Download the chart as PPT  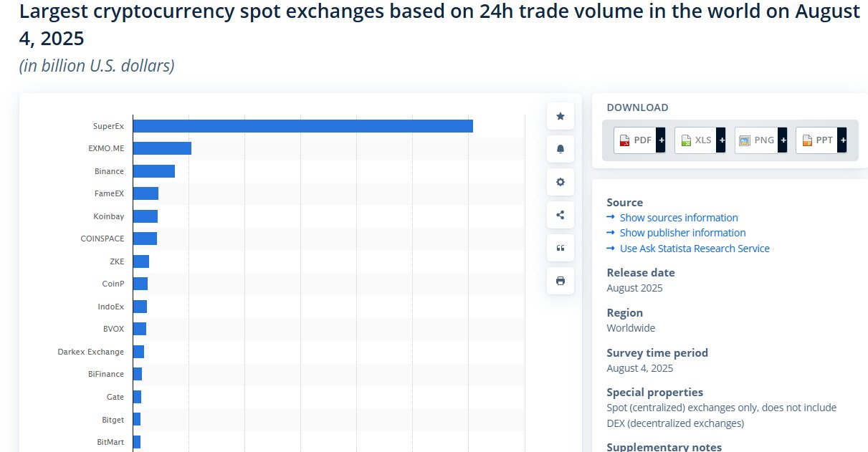click(x=821, y=140)
